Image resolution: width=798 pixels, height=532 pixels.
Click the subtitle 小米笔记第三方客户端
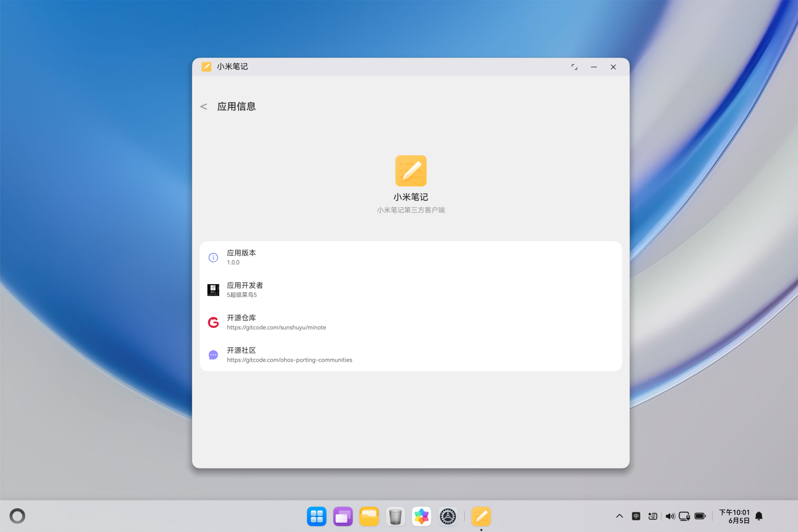point(411,210)
